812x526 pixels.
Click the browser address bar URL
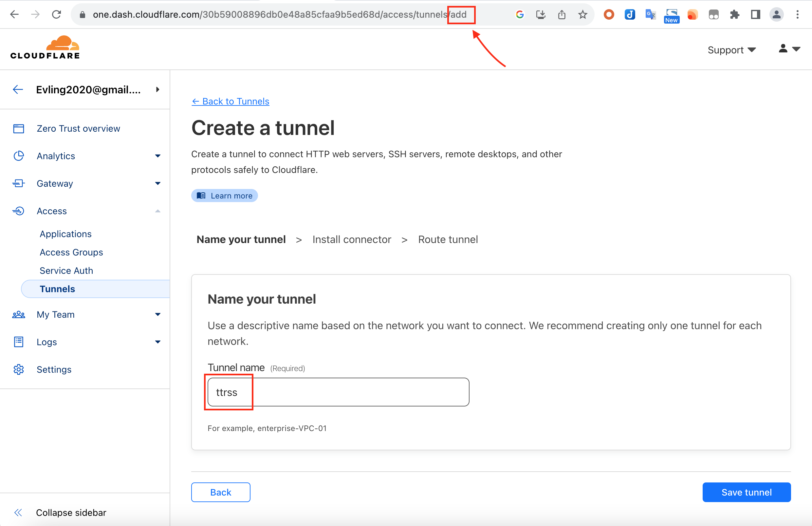coord(280,14)
